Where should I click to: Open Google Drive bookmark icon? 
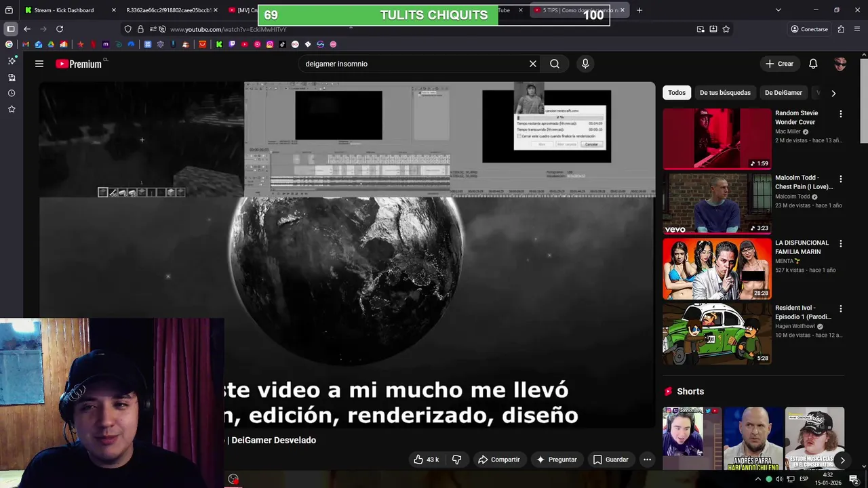tap(51, 44)
